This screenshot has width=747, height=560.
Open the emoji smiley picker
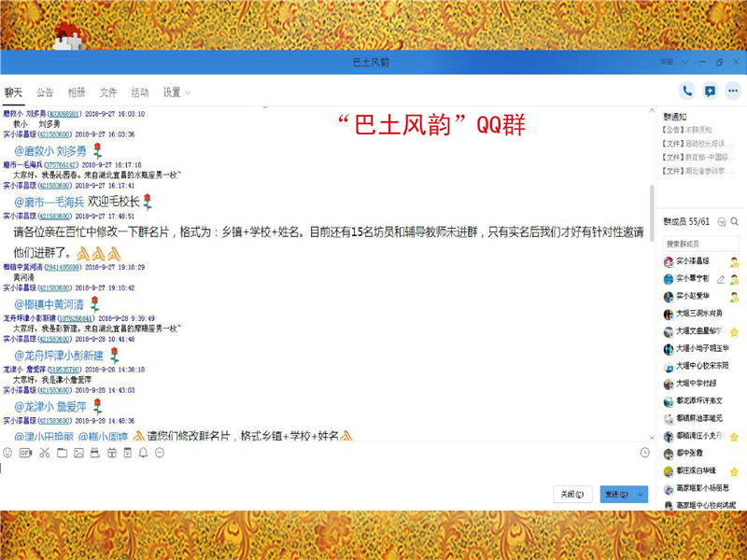tap(7, 453)
